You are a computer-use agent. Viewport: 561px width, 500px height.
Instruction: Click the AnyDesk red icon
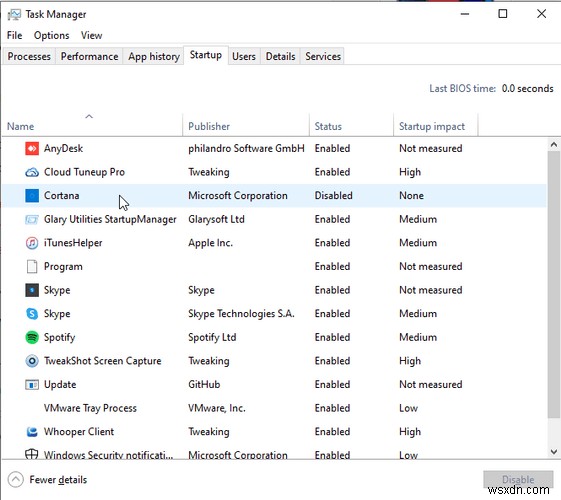pos(32,148)
